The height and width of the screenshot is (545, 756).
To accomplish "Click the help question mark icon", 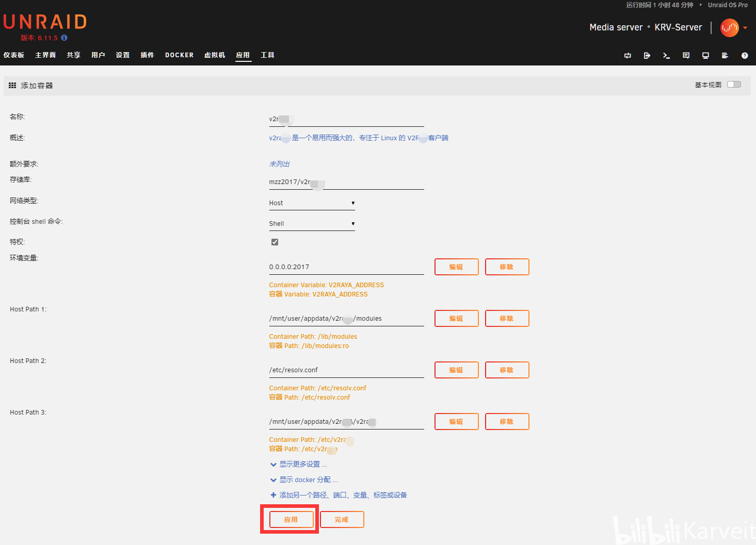I will click(745, 56).
